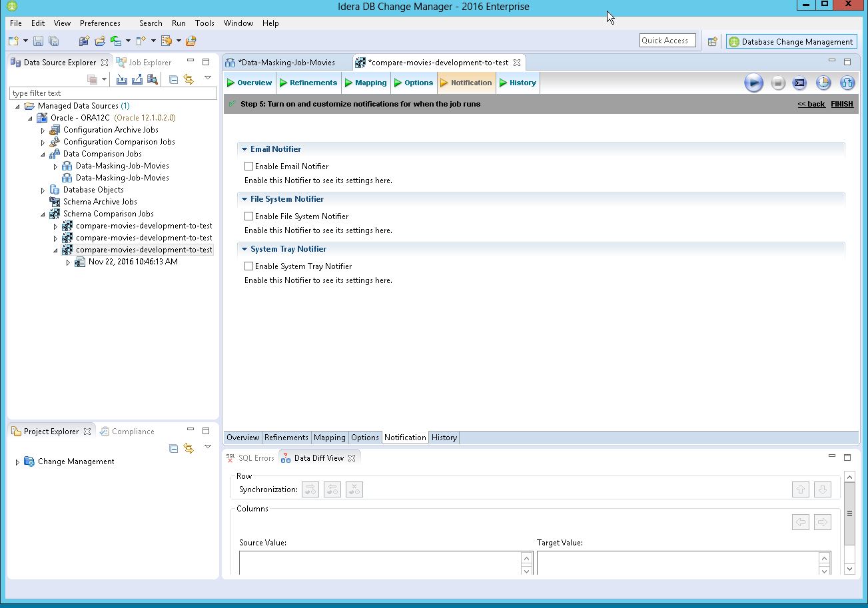Open the Preferences menu
This screenshot has width=868, height=608.
100,23
